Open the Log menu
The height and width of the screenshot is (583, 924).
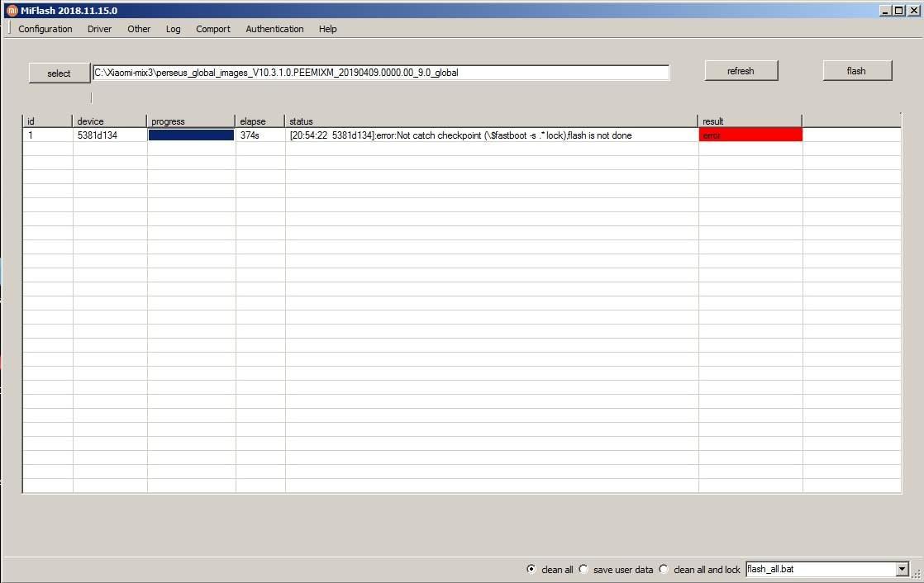click(x=173, y=29)
